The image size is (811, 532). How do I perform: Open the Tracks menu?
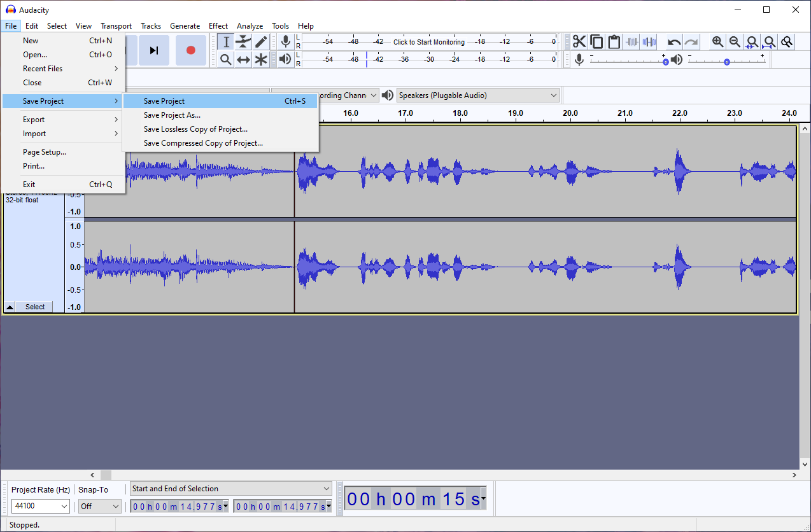tap(151, 26)
